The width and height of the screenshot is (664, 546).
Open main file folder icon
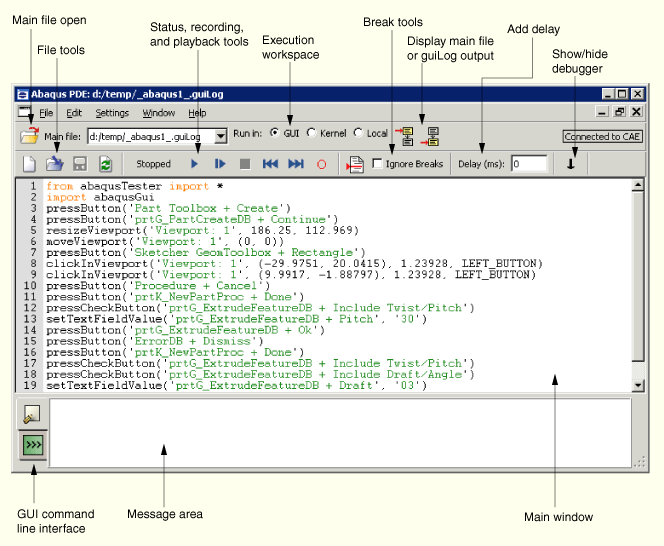29,136
